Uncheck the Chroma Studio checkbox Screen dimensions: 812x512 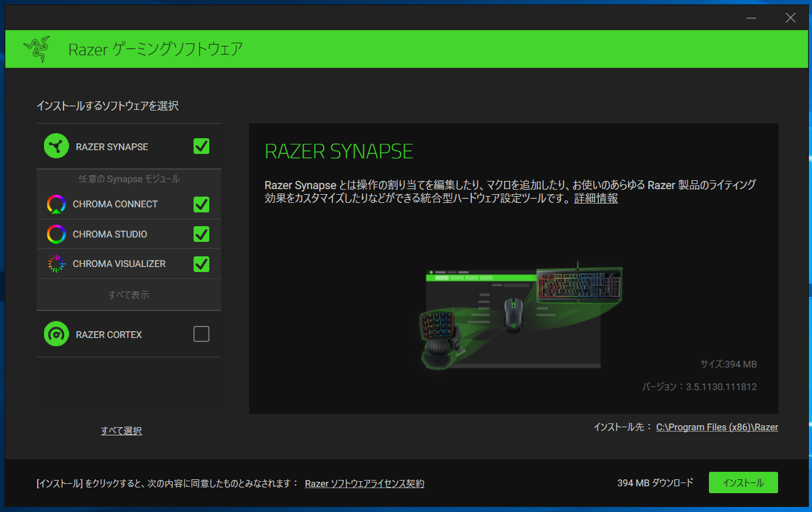pyautogui.click(x=201, y=234)
